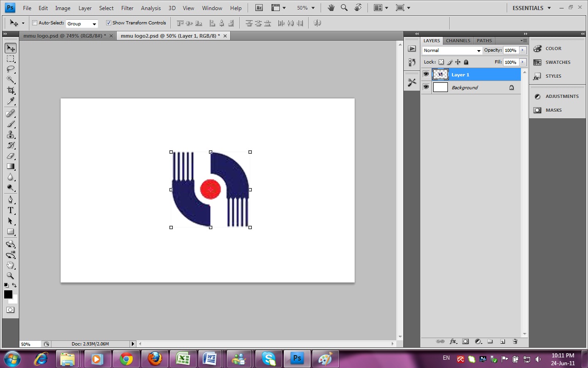Click the delete layer trash icon
Screen dimensions: 588x368
(515, 341)
